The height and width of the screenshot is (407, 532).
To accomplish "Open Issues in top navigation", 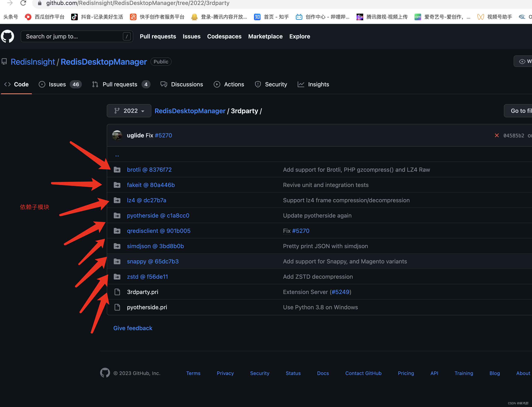I will 192,36.
